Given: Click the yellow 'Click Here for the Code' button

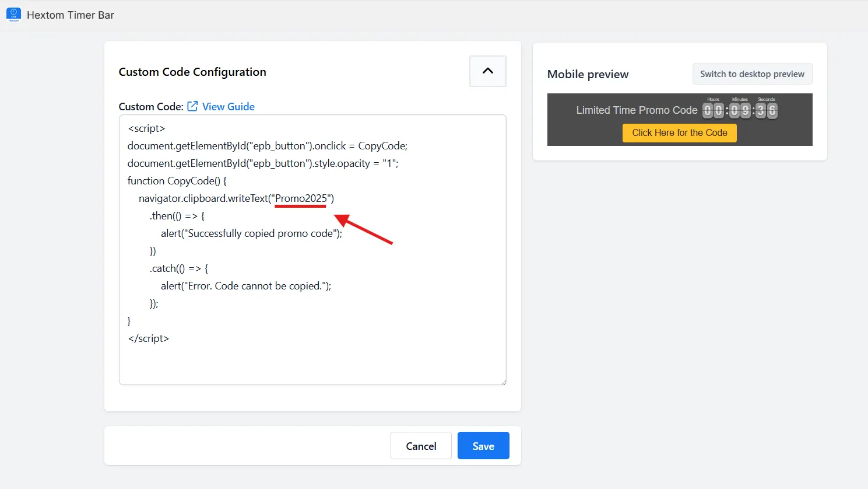Looking at the screenshot, I should pos(680,133).
